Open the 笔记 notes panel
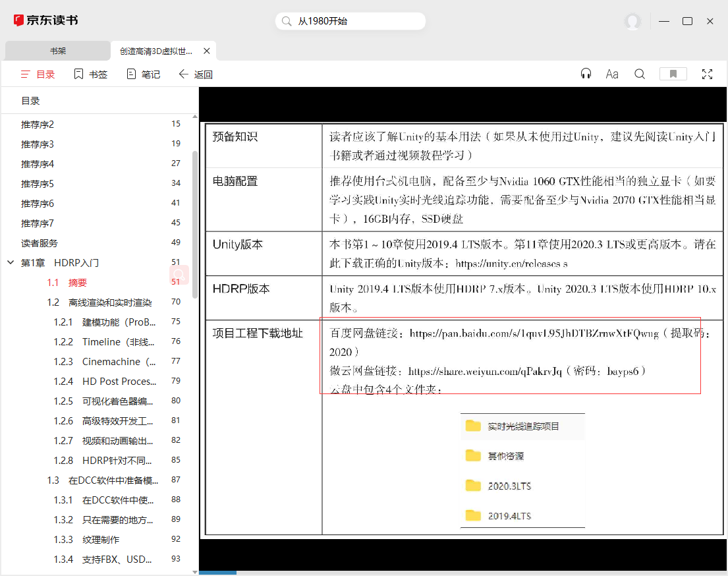 [144, 74]
